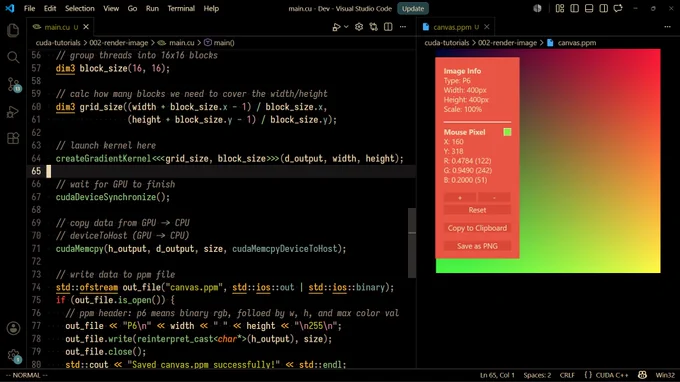680x382 pixels.
Task: Click createGradientKernel on line 64
Action: 103,159
